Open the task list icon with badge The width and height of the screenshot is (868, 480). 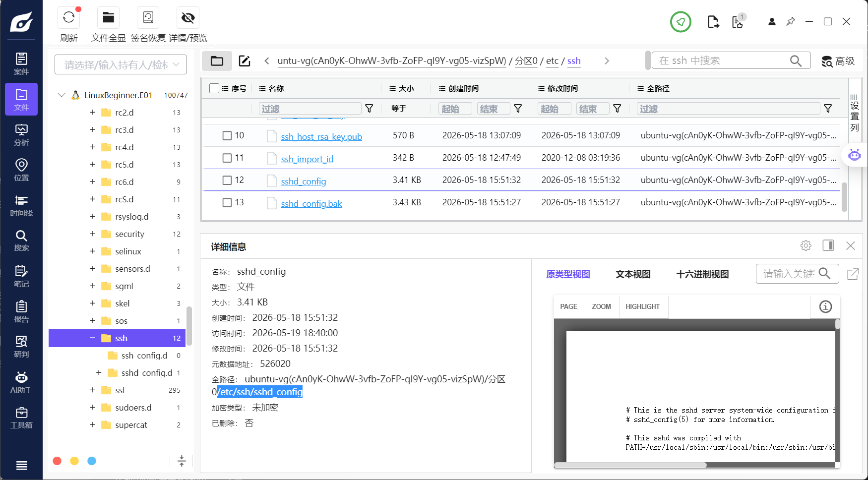[x=738, y=21]
